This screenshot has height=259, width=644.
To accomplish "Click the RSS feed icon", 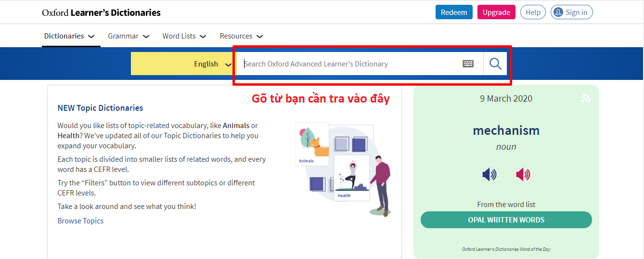I will click(586, 98).
